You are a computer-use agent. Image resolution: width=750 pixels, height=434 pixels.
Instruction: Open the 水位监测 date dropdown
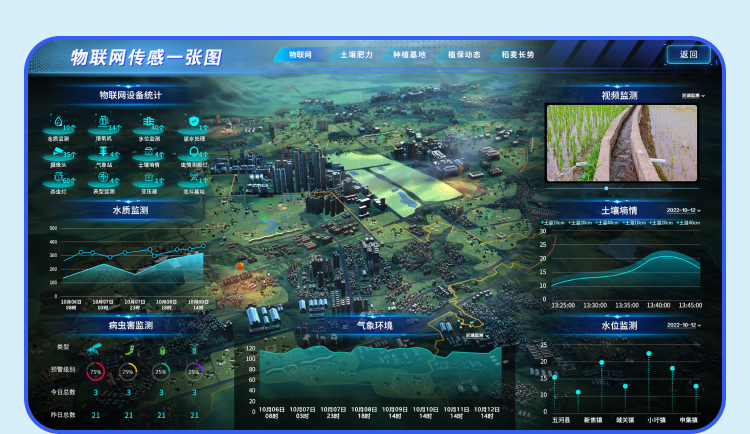pos(685,325)
